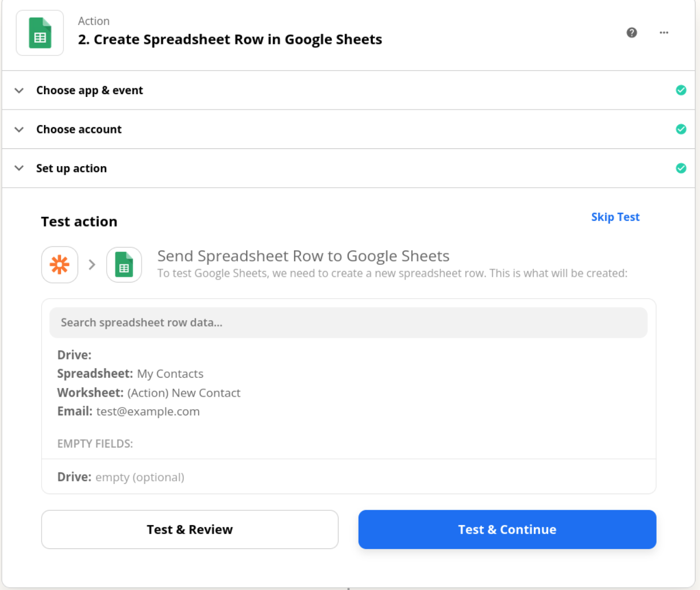The image size is (700, 590).
Task: Click green checkmark beside Choose account
Action: [x=681, y=129]
